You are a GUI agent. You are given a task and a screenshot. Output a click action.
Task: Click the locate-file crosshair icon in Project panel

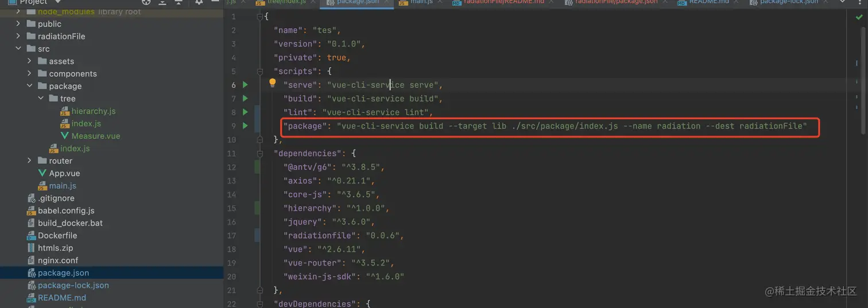point(146,2)
